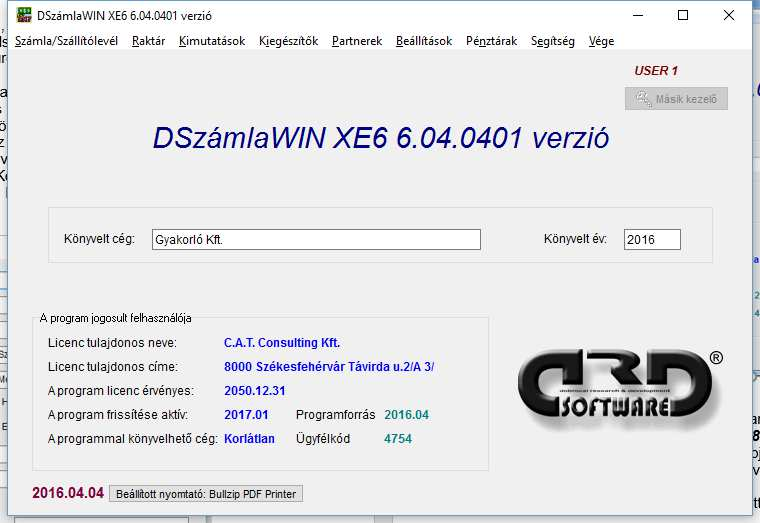The height and width of the screenshot is (523, 760).
Task: Click the Programforrás value 2016.04
Action: pos(406,415)
